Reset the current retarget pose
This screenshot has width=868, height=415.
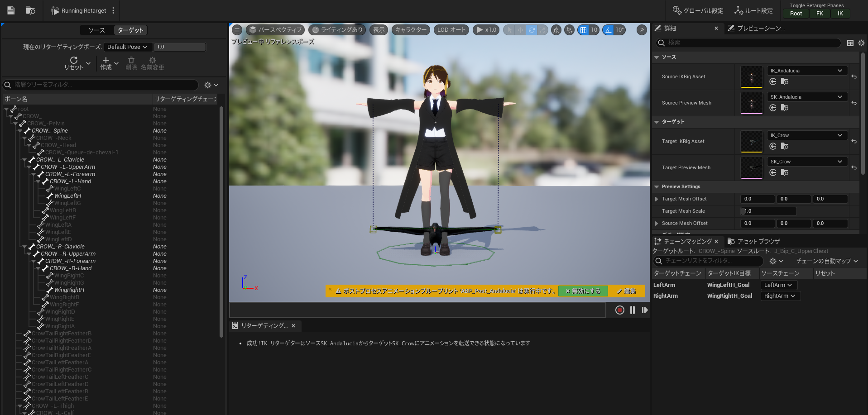point(74,62)
